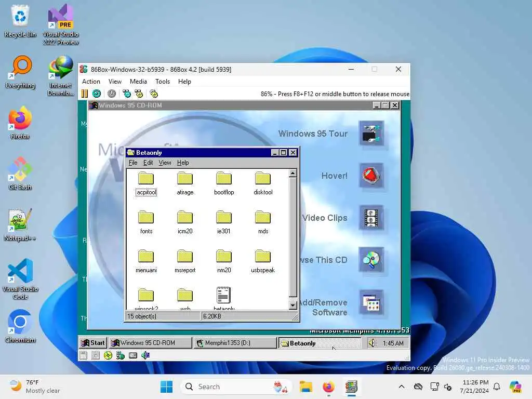
Task: Open 86Box settings via the yellow gear icon
Action: 154,94
